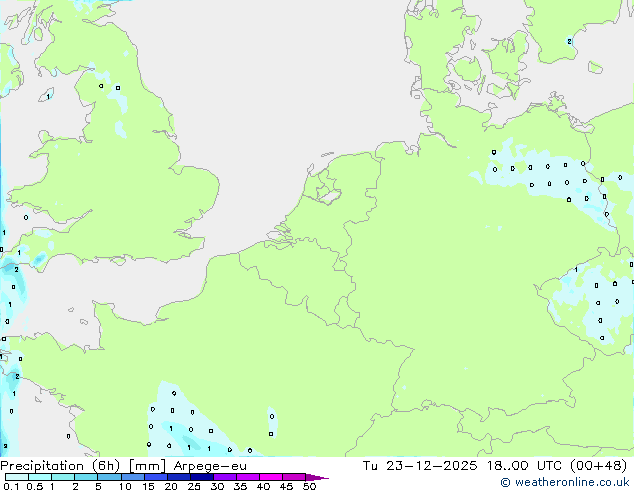This screenshot has width=634, height=490.
Task: Select the 10–15 mm legend color swatch
Action: (133, 477)
